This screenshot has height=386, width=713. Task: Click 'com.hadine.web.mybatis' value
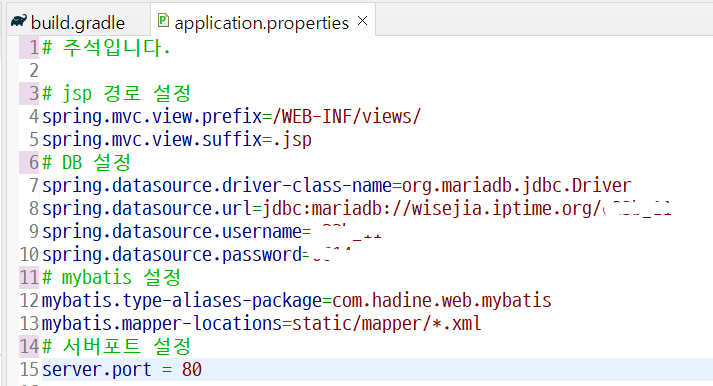[x=442, y=301]
